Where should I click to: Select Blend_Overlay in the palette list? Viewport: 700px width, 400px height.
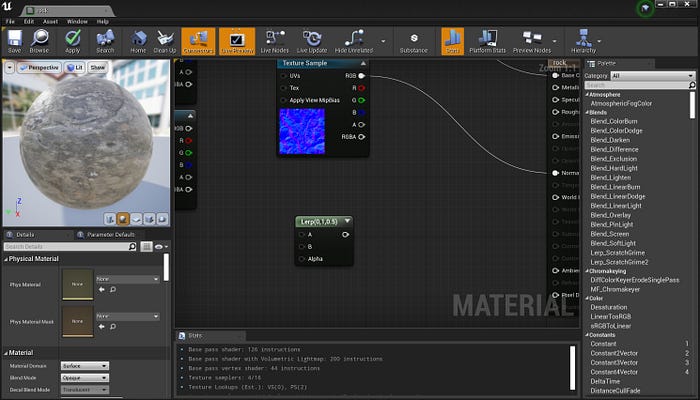610,215
